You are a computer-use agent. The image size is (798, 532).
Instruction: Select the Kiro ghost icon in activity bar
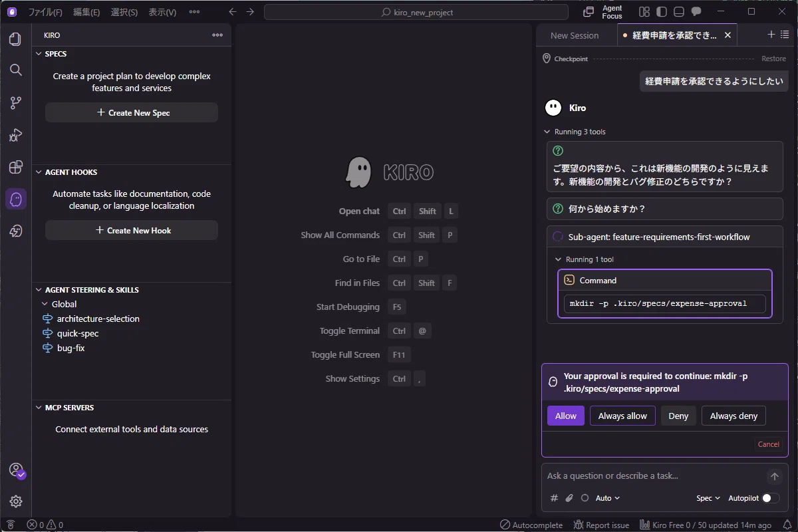[16, 199]
